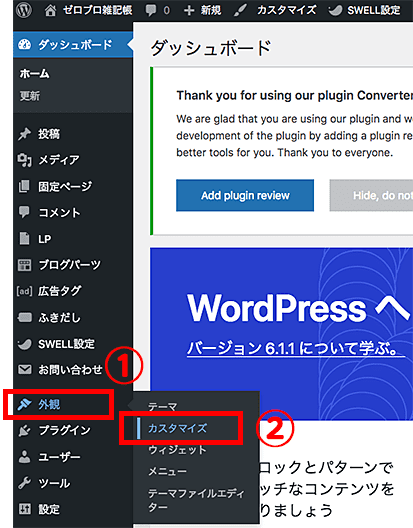
Task: Click the envelope icon for お問い合わせ
Action: (24, 369)
